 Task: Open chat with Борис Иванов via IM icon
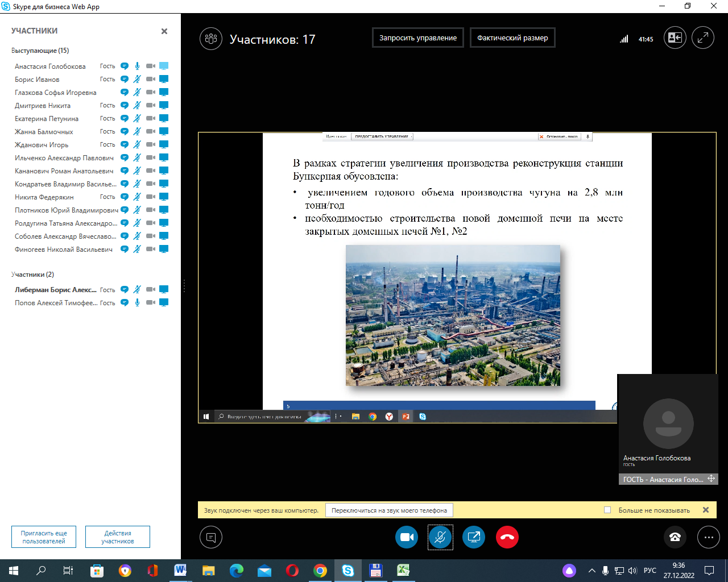(x=125, y=80)
